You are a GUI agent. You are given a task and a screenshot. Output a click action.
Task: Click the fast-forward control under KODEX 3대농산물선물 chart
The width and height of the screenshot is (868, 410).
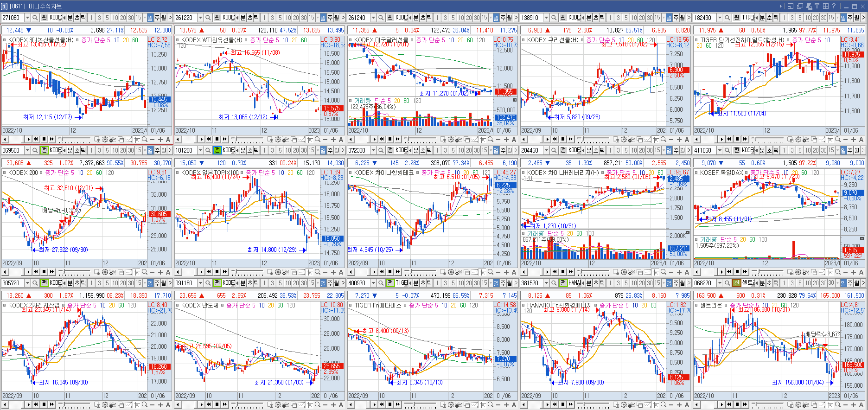coord(51,139)
